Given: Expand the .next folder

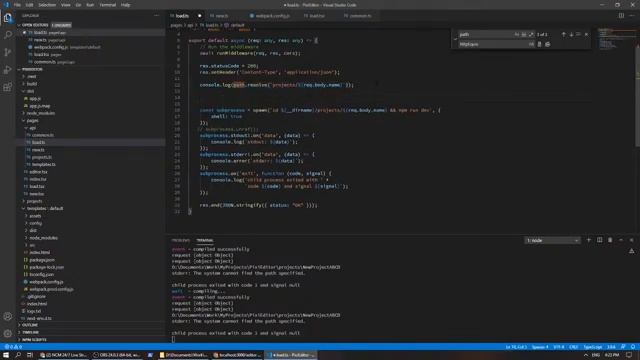Looking at the screenshot, I should pyautogui.click(x=31, y=76).
